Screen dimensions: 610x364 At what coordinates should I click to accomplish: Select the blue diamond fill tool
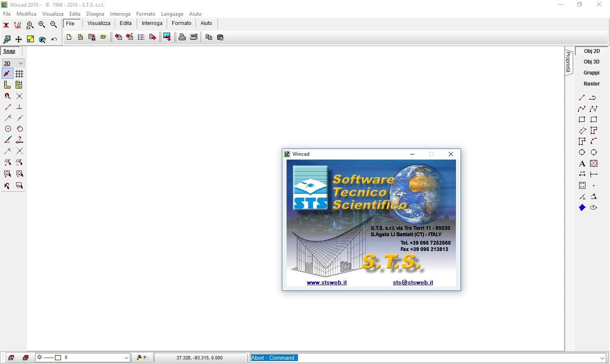pyautogui.click(x=582, y=207)
